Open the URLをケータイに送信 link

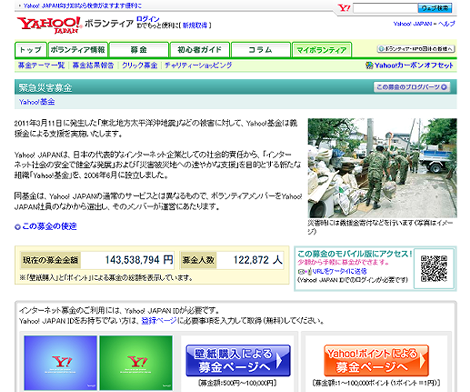[x=340, y=271]
